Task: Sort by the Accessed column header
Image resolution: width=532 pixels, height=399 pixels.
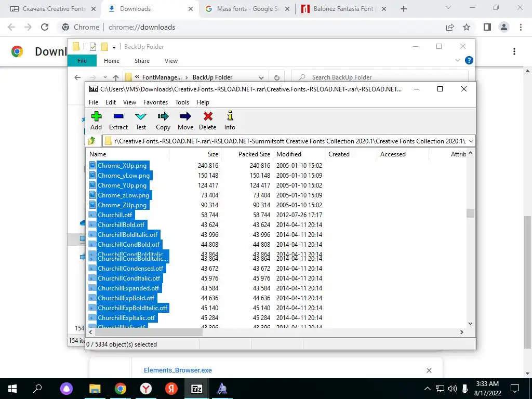Action: [x=403, y=154]
